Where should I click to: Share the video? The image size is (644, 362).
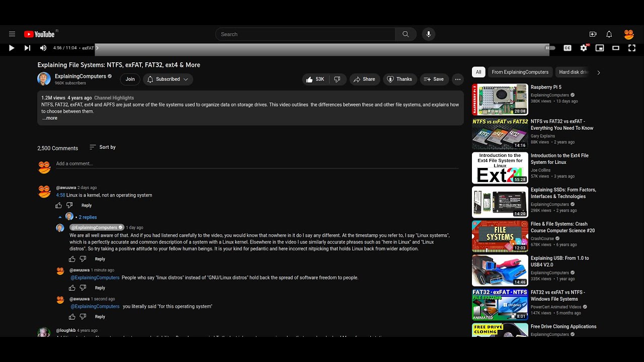click(x=364, y=79)
